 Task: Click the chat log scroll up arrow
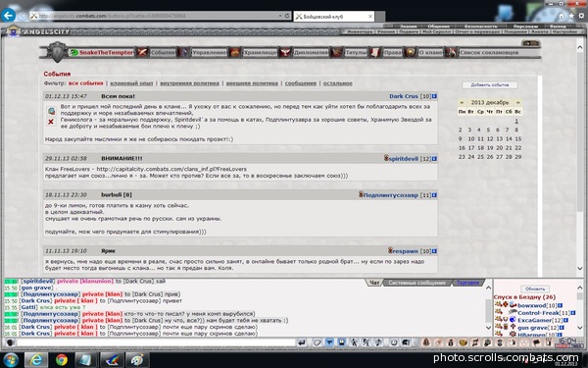pyautogui.click(x=488, y=288)
